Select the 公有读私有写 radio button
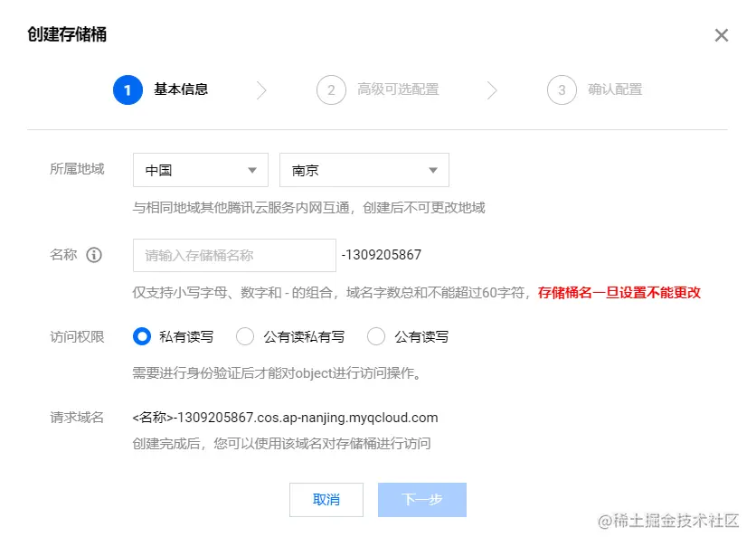This screenshot has width=756, height=546. click(x=245, y=336)
